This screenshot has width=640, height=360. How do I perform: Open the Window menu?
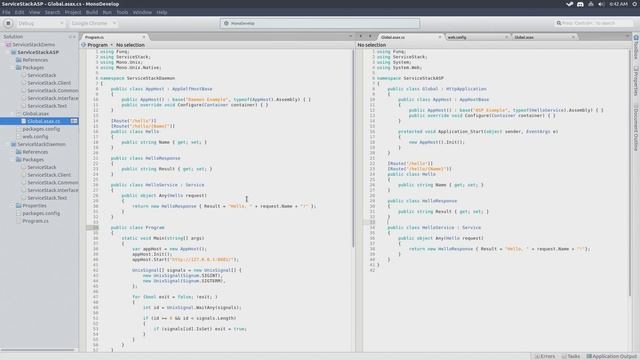pyautogui.click(x=142, y=12)
